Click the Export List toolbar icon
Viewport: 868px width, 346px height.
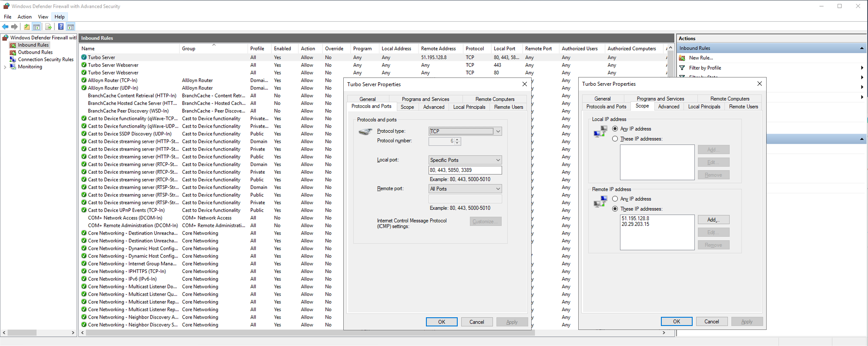(48, 27)
